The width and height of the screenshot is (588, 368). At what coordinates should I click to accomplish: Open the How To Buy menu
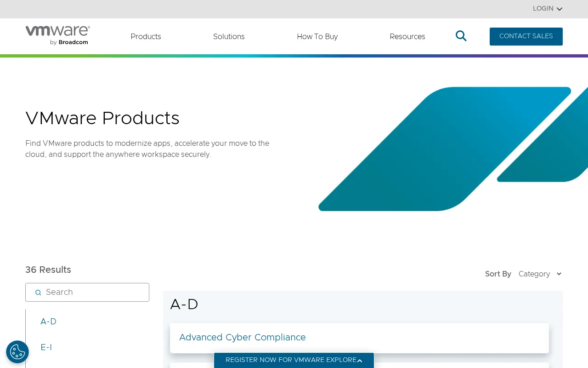pos(317,37)
